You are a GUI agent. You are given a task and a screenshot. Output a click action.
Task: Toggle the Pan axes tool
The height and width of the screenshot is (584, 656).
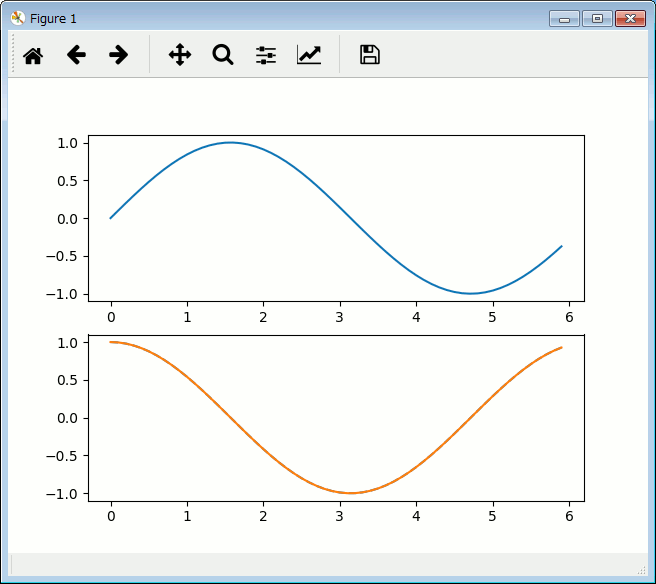180,55
